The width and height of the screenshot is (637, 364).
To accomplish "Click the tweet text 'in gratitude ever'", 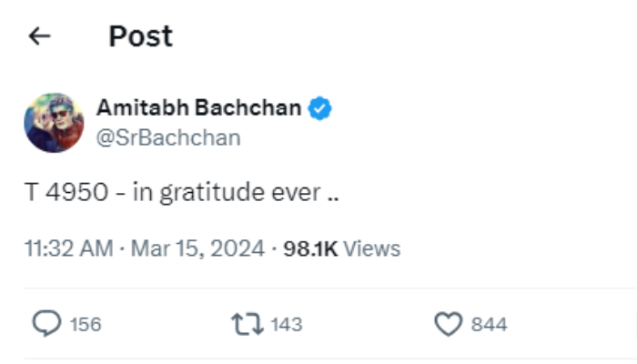I will 227,193.
